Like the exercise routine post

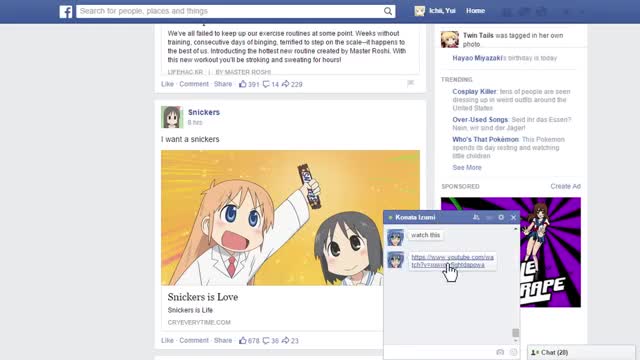pyautogui.click(x=167, y=84)
